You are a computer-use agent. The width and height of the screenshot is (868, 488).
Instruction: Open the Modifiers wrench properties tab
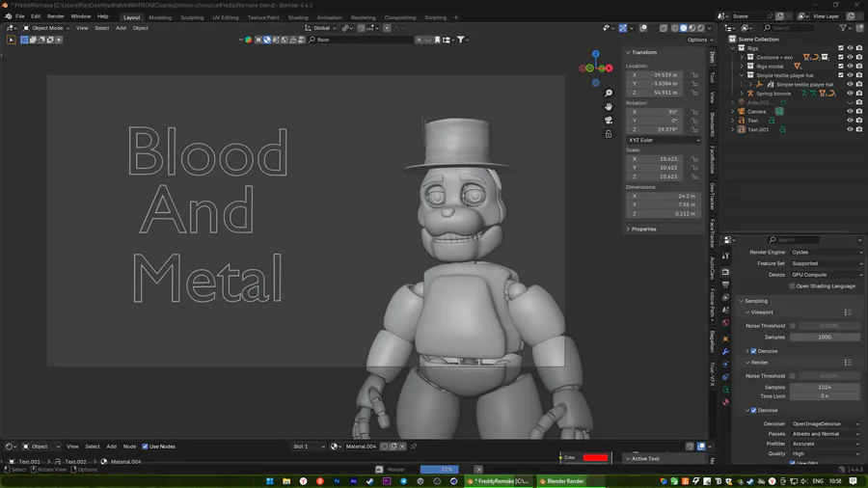click(725, 351)
